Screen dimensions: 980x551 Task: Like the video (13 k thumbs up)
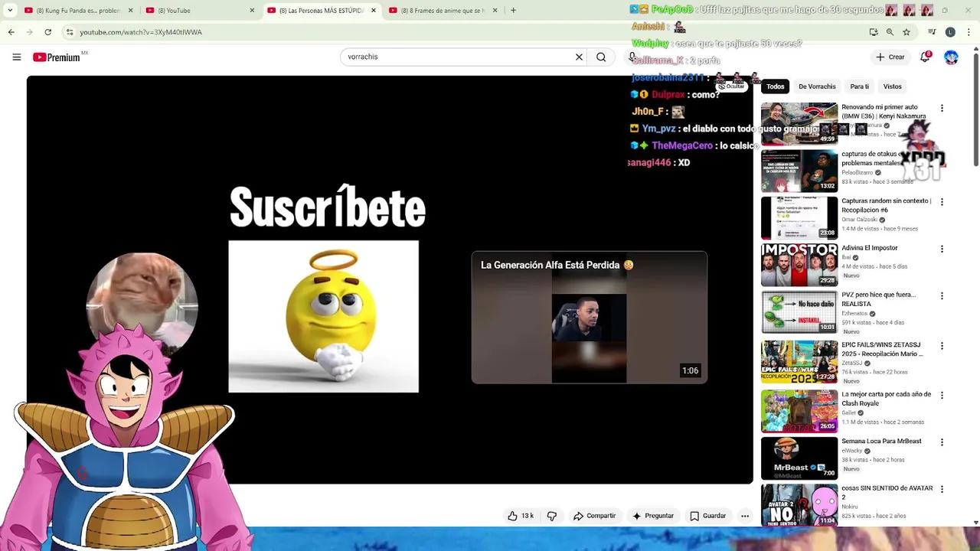coord(520,516)
